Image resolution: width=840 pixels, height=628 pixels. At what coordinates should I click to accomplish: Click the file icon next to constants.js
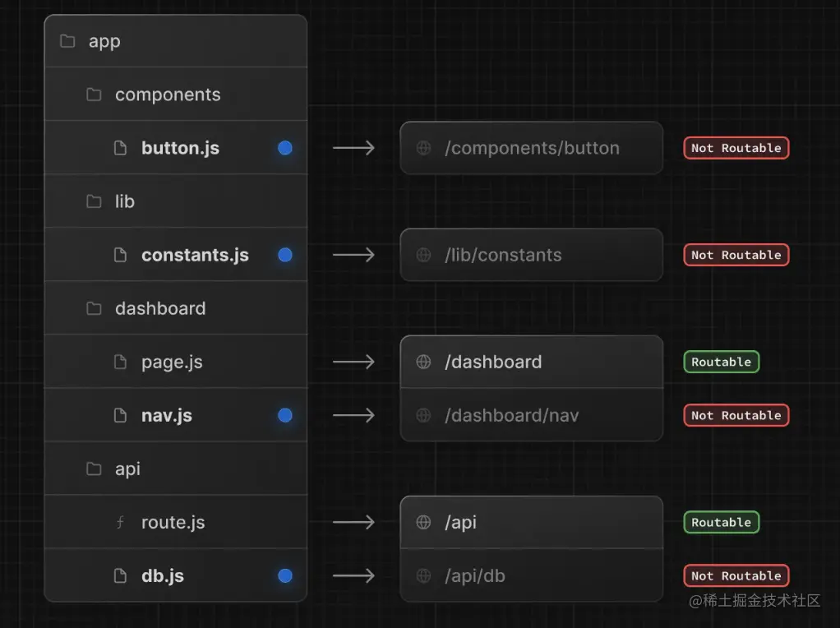121,255
